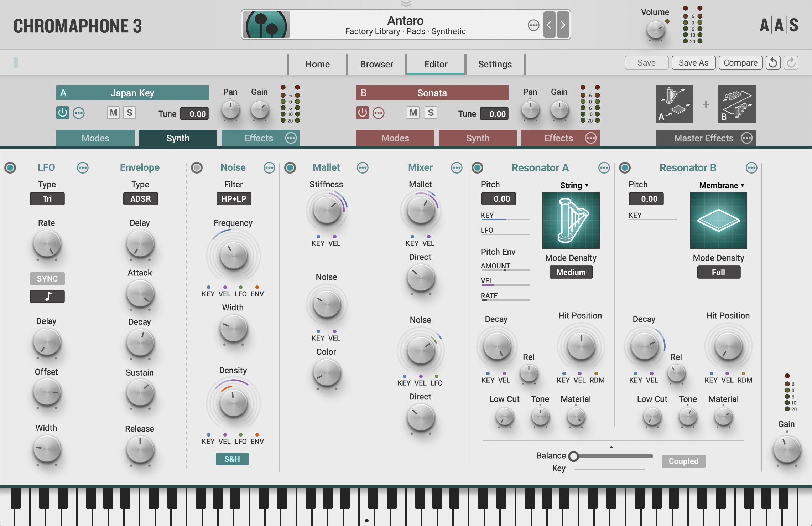Switch to the Browser tab
Screen dimensions: 812x526
pyautogui.click(x=376, y=64)
